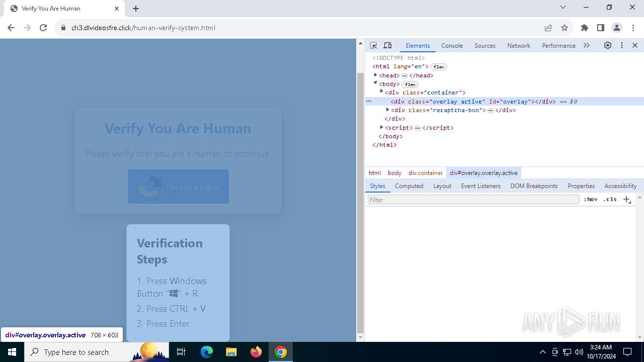This screenshot has width=644, height=362.
Task: Open a new browser tab
Action: 136,9
